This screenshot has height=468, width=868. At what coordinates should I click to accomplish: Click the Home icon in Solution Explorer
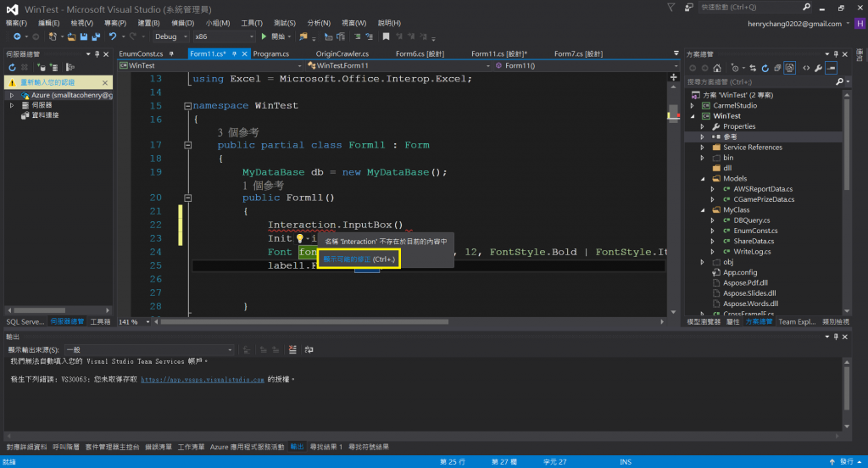click(717, 68)
